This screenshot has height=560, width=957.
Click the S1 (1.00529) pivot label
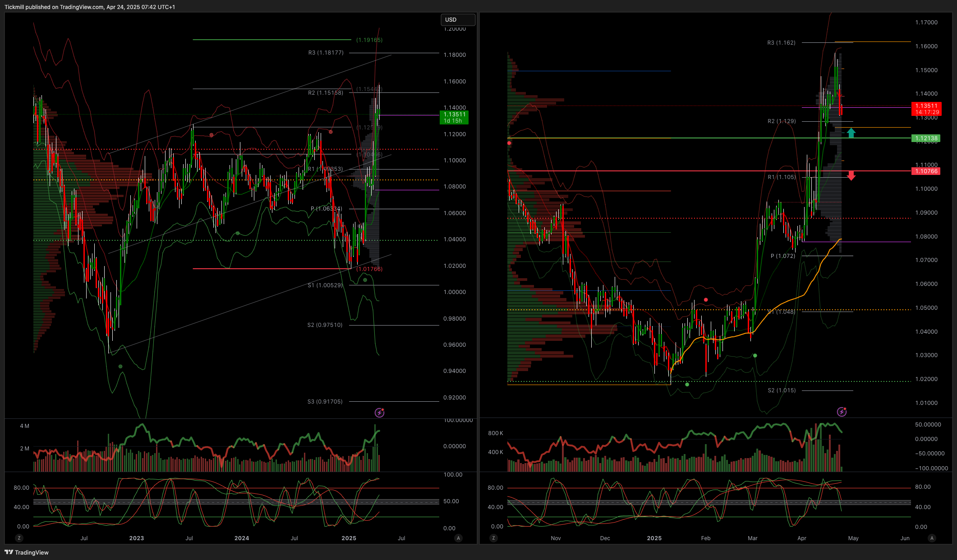(x=325, y=285)
